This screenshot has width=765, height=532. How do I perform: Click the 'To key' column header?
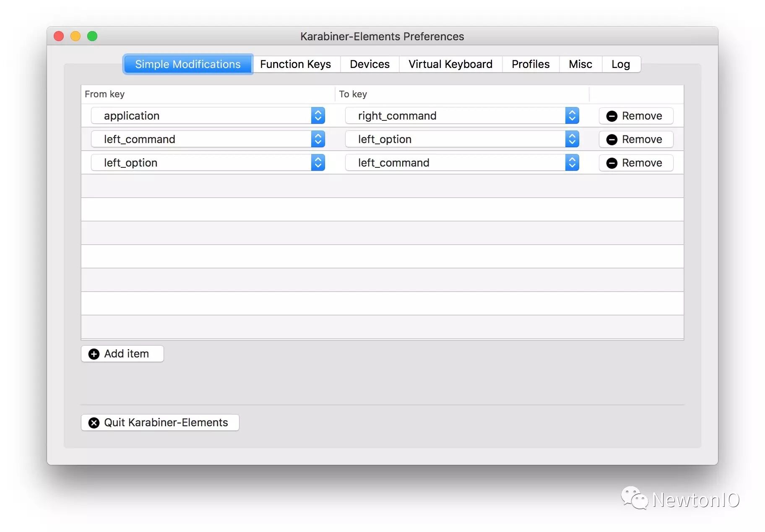tap(462, 94)
